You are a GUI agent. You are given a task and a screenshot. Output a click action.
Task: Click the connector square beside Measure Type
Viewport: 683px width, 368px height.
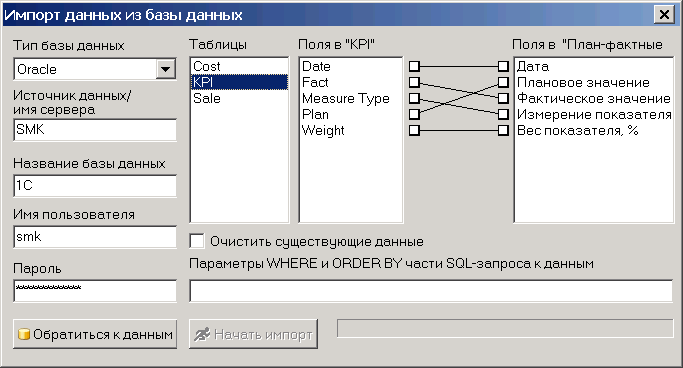pyautogui.click(x=414, y=98)
